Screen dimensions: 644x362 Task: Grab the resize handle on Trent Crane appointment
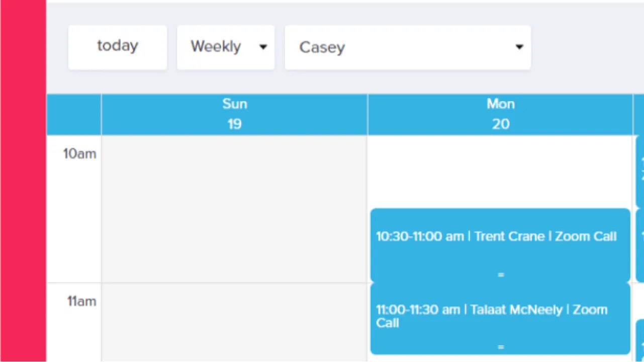pos(500,275)
